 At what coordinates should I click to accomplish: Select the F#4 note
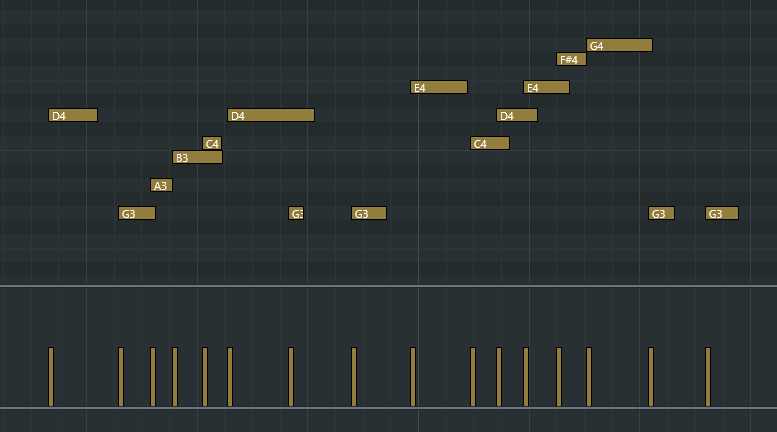click(571, 59)
